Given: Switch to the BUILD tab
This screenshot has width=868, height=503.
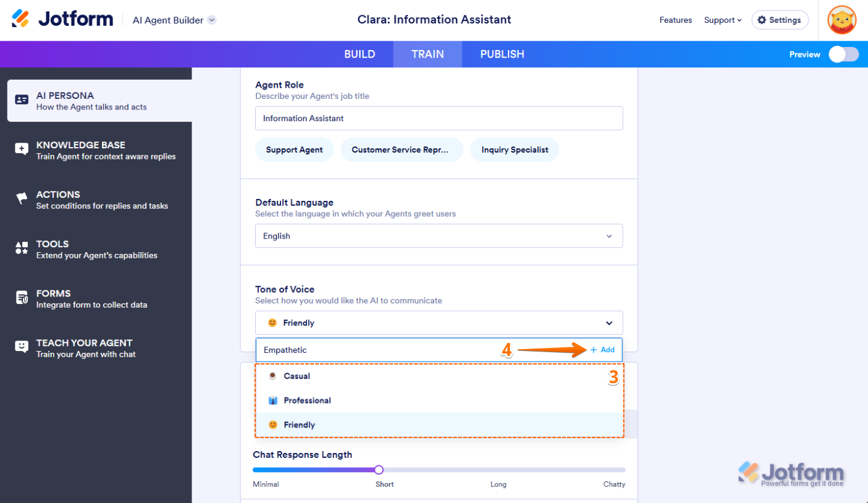Looking at the screenshot, I should click(x=360, y=54).
